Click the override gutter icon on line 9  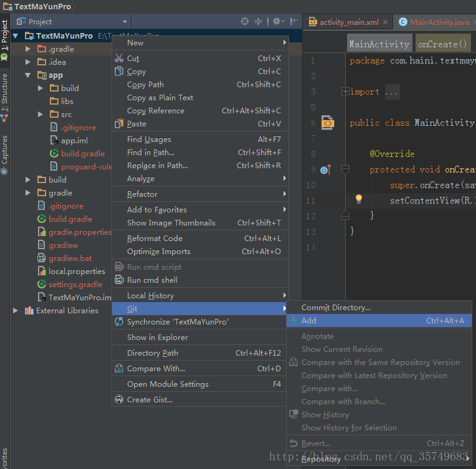tap(326, 169)
